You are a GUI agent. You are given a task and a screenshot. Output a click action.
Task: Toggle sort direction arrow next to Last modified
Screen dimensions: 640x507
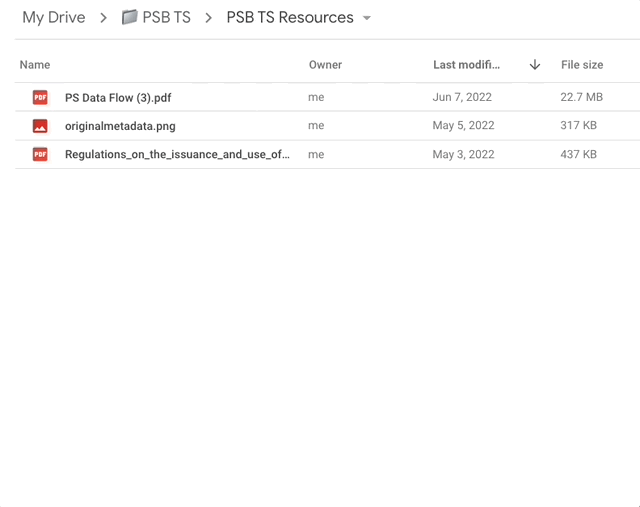coord(535,64)
